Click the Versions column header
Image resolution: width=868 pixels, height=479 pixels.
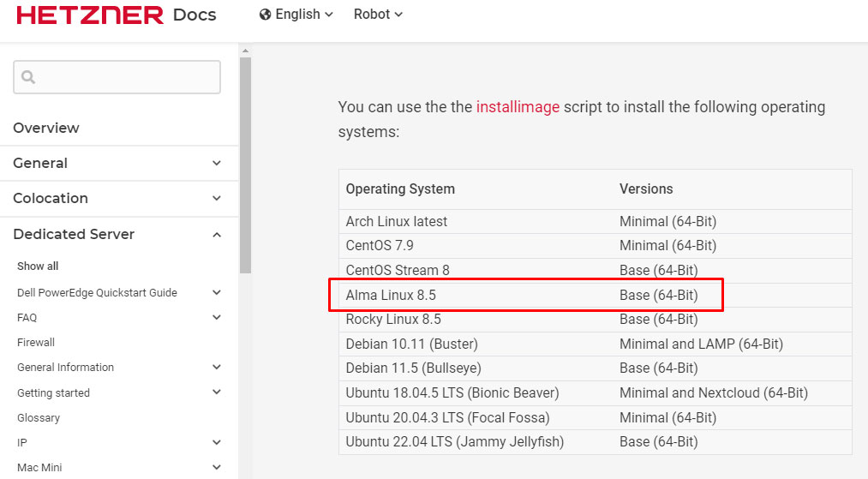click(646, 189)
